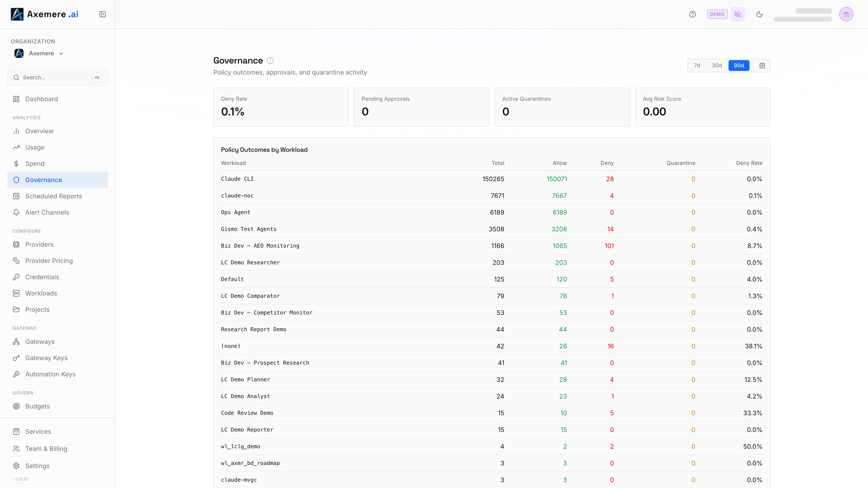This screenshot has width=868, height=488.
Task: Click the DEMO badge
Action: tap(717, 14)
